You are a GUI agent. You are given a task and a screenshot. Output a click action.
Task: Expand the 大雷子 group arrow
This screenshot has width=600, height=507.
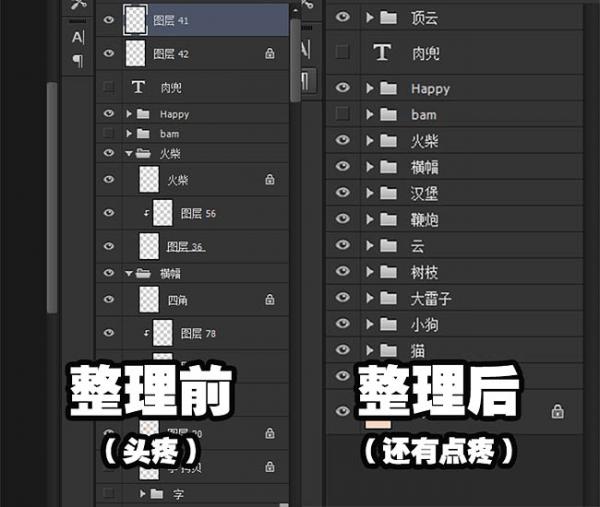click(369, 298)
